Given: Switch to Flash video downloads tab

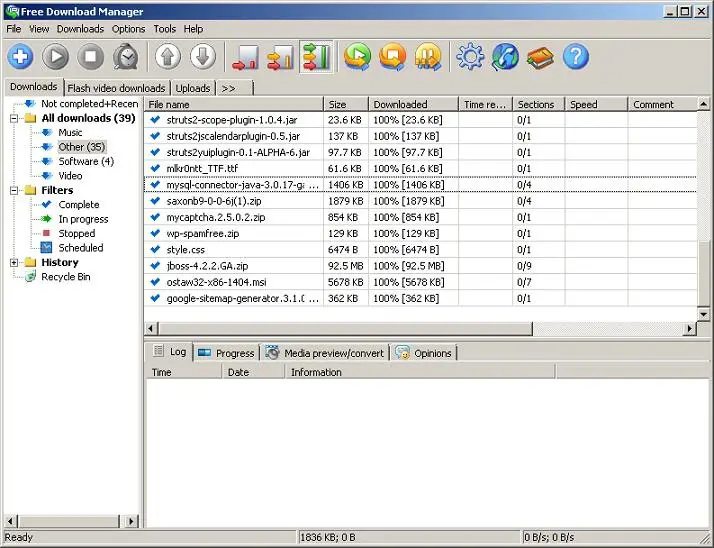Looking at the screenshot, I should (x=117, y=88).
